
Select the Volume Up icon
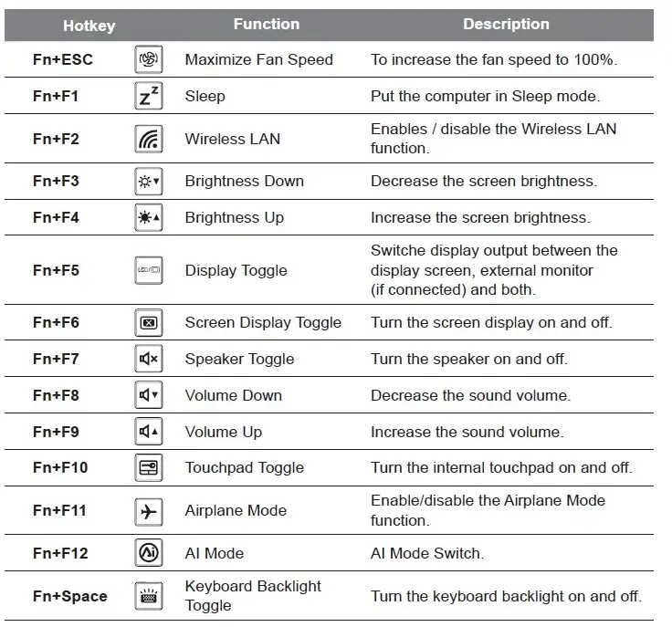148,432
